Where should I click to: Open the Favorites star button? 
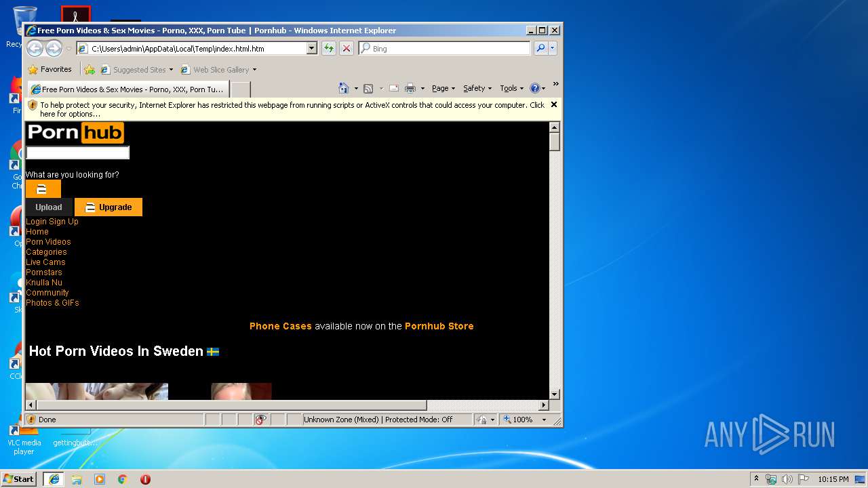(x=50, y=69)
